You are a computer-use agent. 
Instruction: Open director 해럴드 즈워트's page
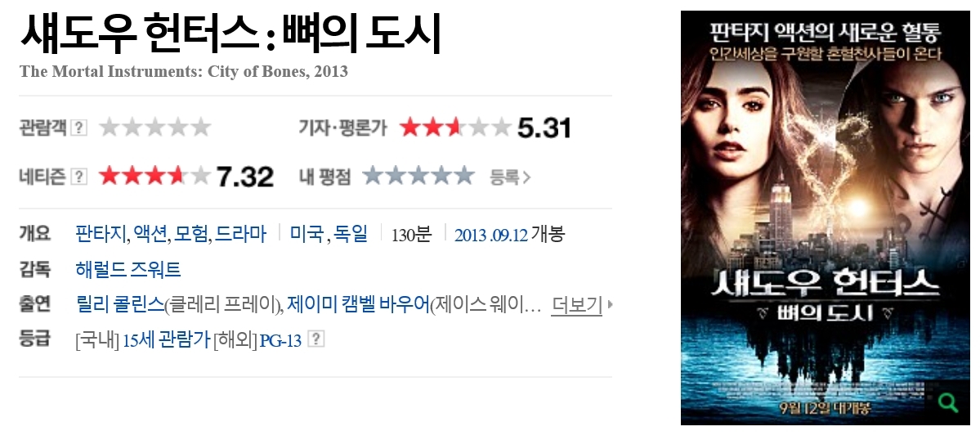[128, 269]
